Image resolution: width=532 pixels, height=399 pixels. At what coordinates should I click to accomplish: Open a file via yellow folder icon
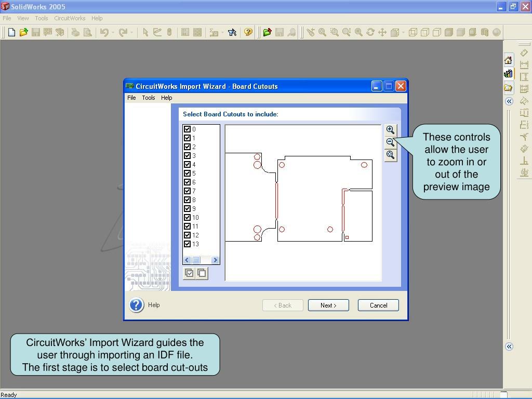[23, 32]
